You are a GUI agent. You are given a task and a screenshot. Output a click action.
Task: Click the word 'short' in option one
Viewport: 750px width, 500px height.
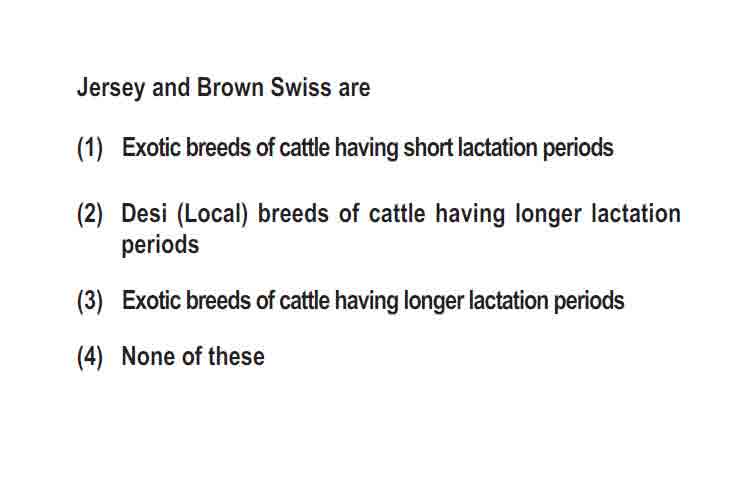tap(428, 147)
